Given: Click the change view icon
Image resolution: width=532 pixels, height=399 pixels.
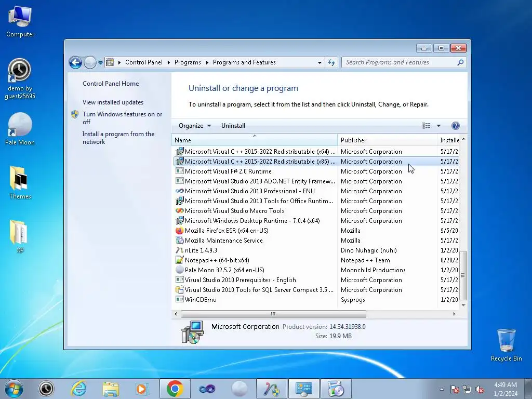Looking at the screenshot, I should point(426,126).
